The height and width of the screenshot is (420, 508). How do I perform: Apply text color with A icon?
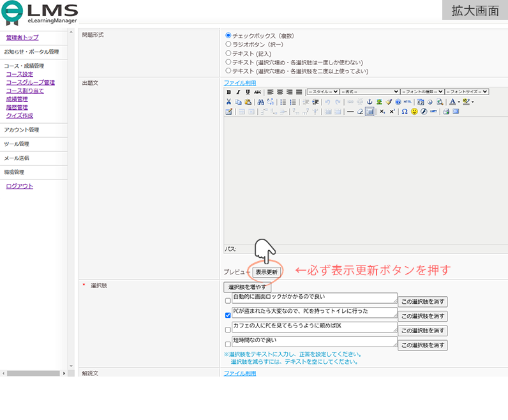click(x=452, y=101)
